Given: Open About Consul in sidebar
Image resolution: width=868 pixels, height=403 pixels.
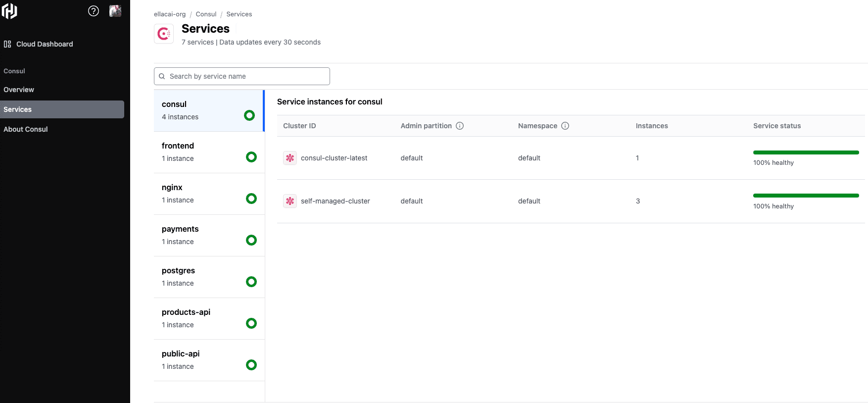Looking at the screenshot, I should 26,129.
